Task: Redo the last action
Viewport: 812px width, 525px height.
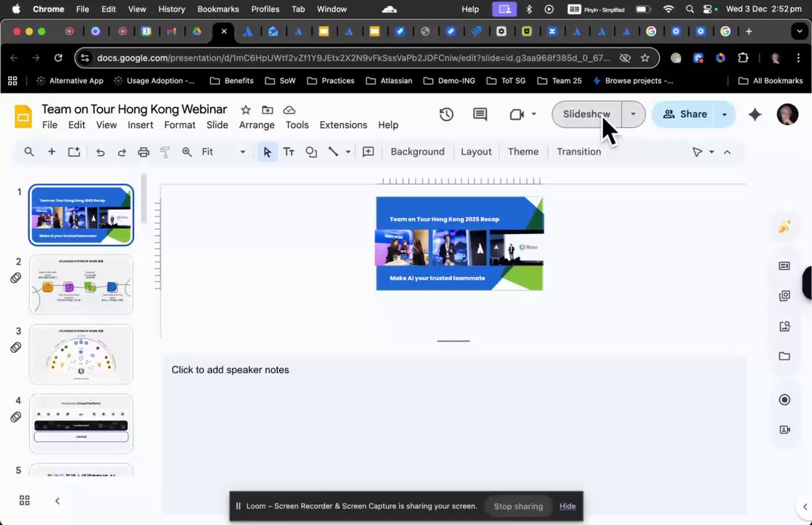Action: [x=122, y=152]
